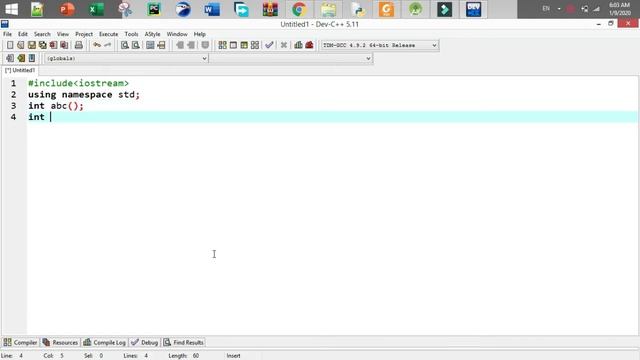Click the Goto bookmarks icon on second toolbar
This screenshot has width=640, height=360.
32,58
